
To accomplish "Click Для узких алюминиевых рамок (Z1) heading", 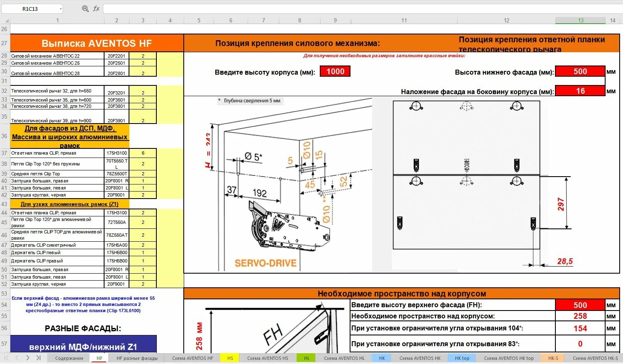I will [x=70, y=204].
